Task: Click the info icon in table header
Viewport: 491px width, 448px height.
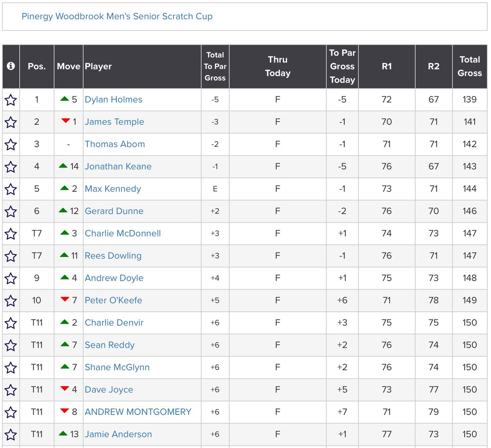Action: 11,66
